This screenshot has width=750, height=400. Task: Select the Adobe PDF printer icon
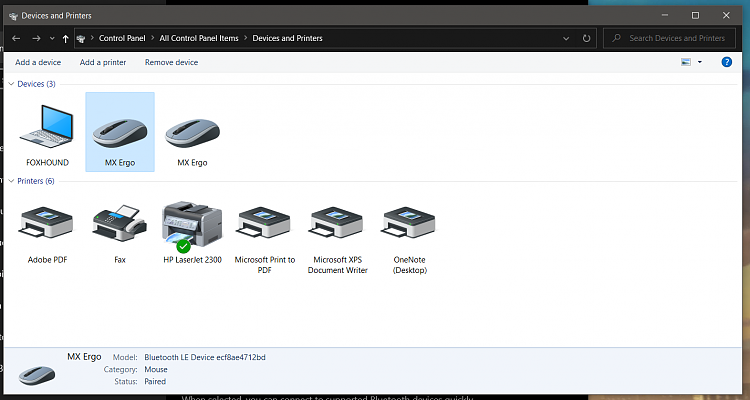pyautogui.click(x=47, y=222)
